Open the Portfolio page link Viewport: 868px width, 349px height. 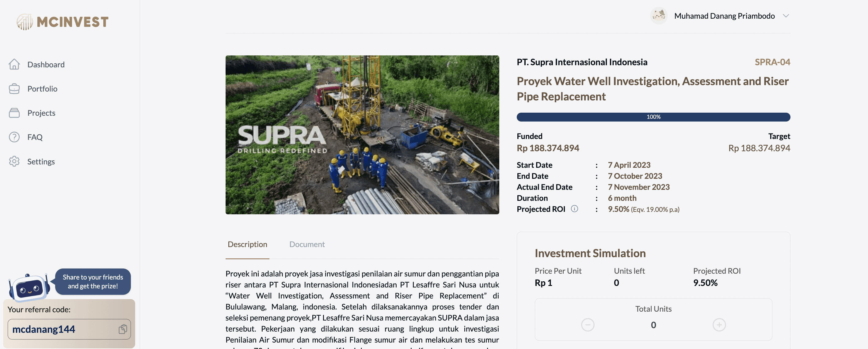(43, 88)
